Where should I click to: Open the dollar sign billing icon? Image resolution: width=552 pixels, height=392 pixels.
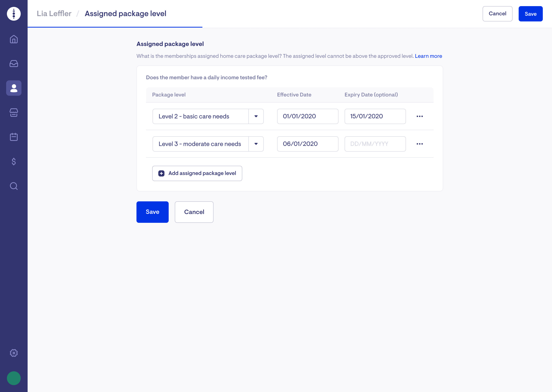[14, 162]
